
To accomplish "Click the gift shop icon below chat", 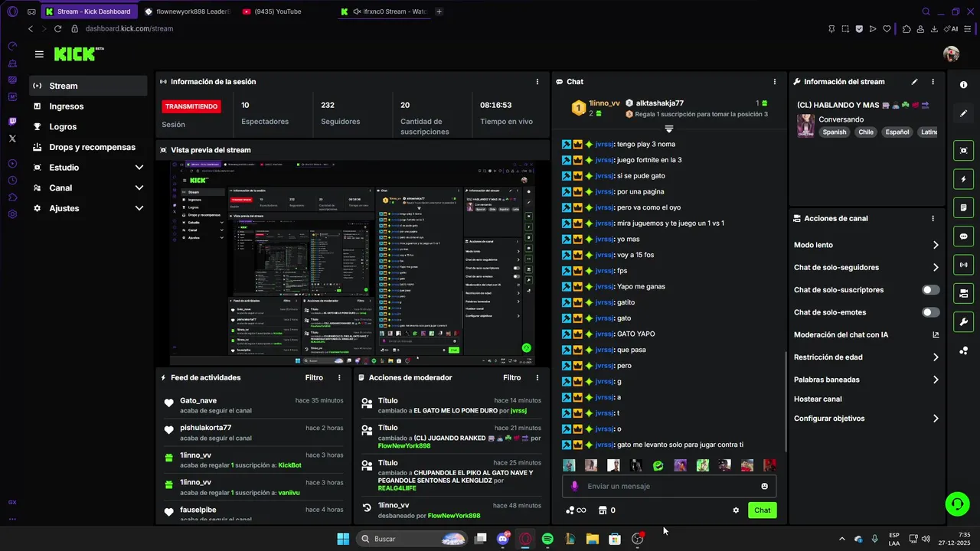I will point(603,510).
